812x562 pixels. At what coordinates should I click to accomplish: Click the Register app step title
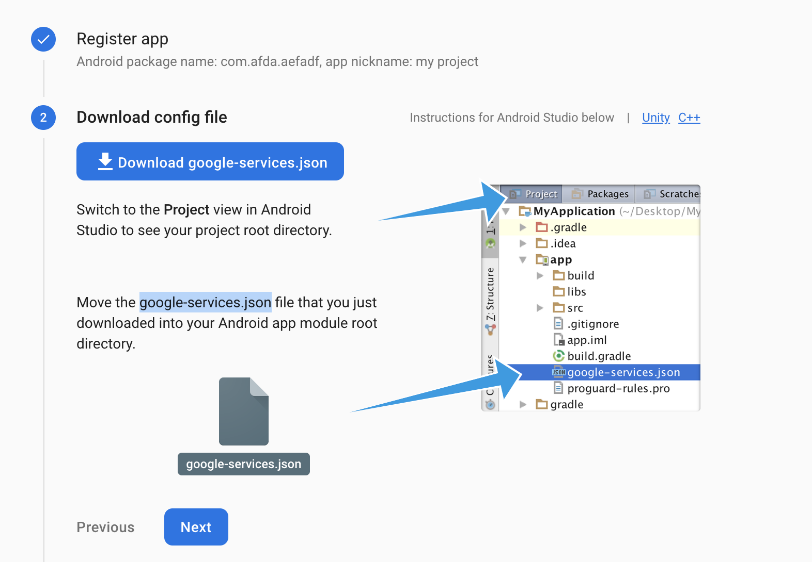(x=122, y=39)
